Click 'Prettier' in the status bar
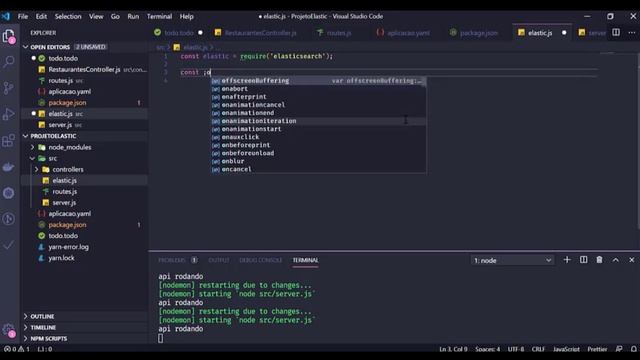This screenshot has height=360, width=640. click(x=597, y=349)
